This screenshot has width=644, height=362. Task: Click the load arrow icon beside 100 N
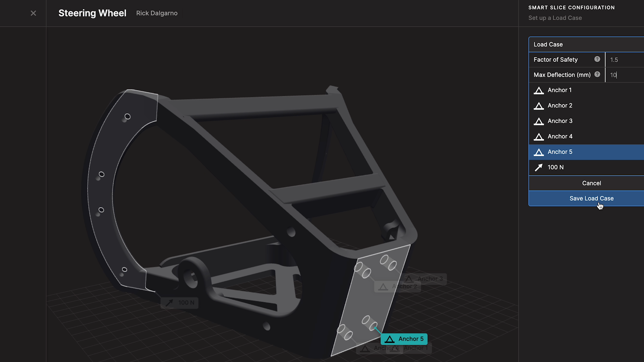coord(539,167)
